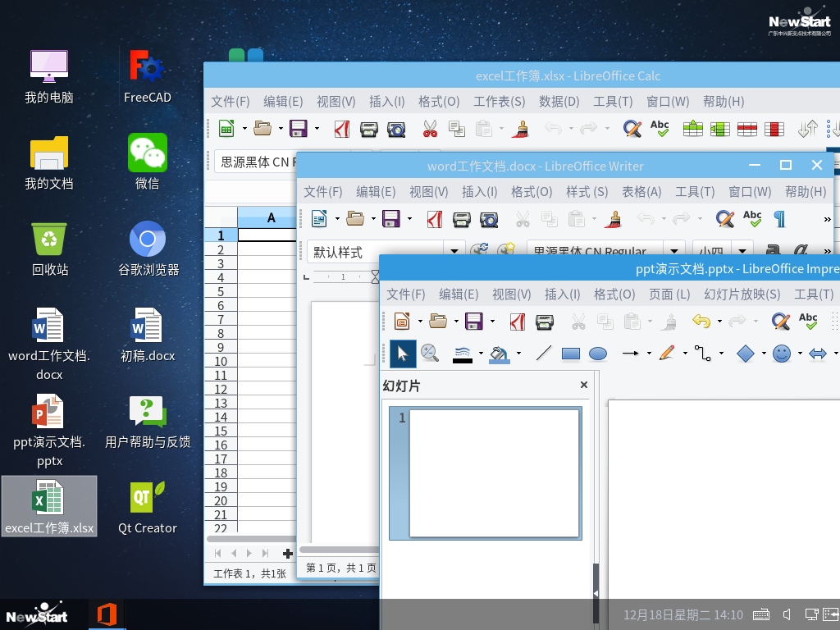The width and height of the screenshot is (840, 630).
Task: Click Open folder icon in Writer toolbar
Action: click(x=355, y=218)
